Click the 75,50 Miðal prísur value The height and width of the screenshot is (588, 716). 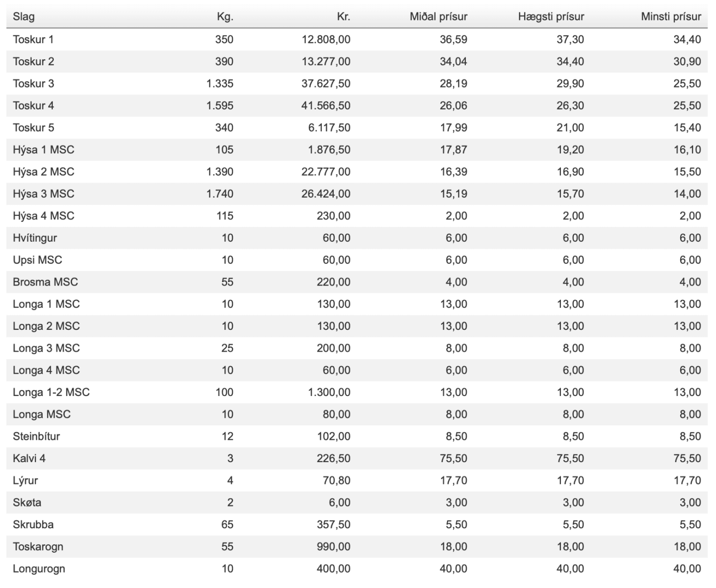(453, 458)
